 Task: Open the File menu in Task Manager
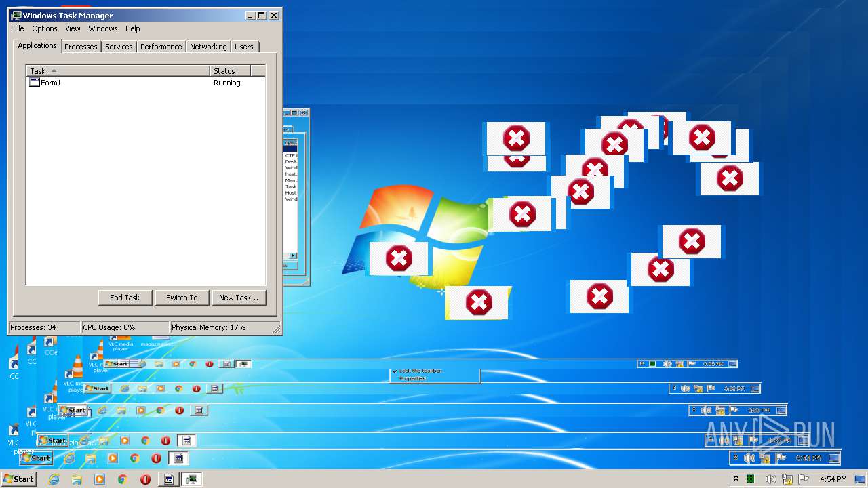(18, 28)
